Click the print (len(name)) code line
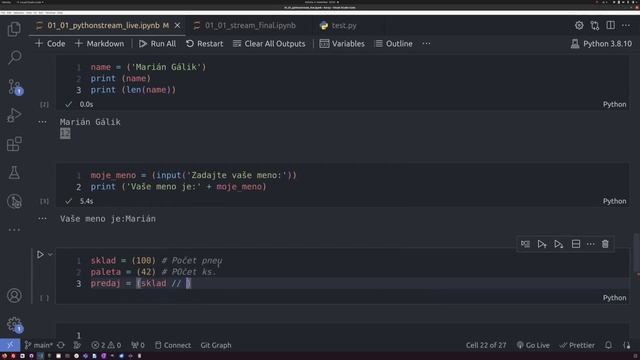Screen dimensions: 640x360 pyautogui.click(x=133, y=90)
